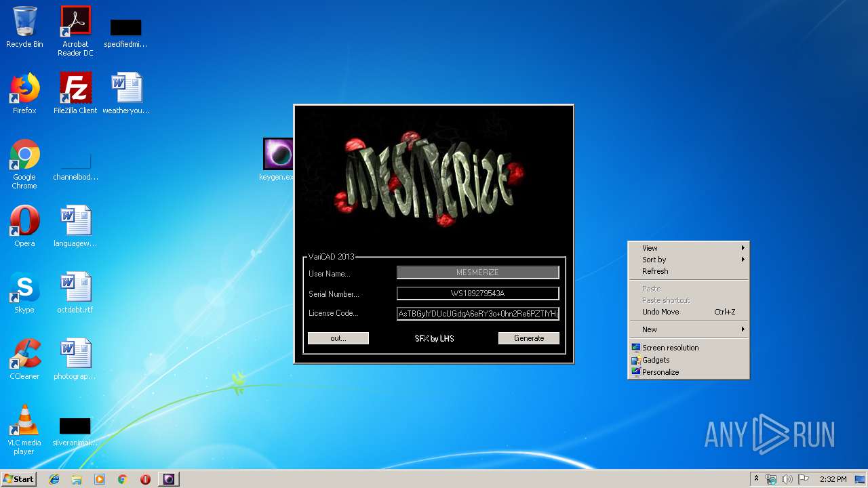Open the Opera desktop shortcut

(24, 226)
